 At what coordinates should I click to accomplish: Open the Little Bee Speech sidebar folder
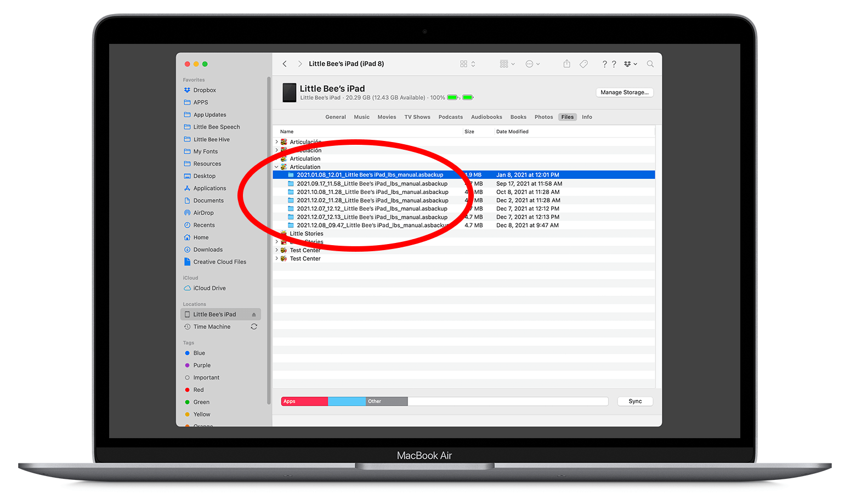[x=217, y=127]
